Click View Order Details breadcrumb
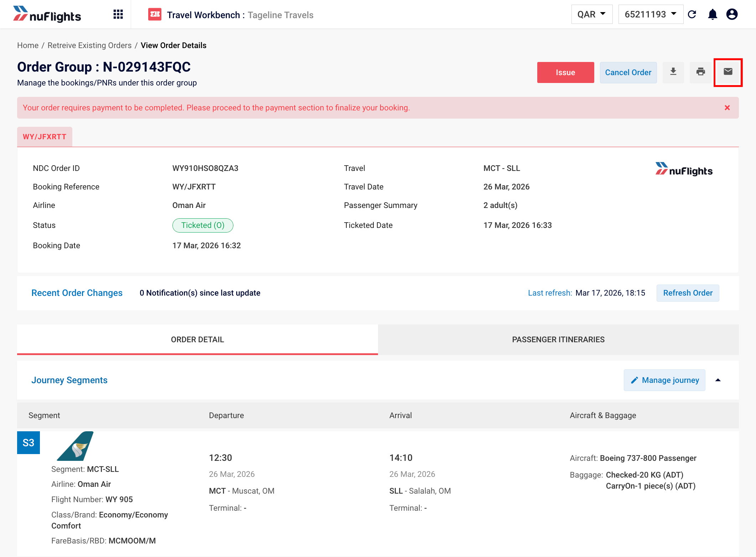The image size is (756, 557). coord(174,45)
